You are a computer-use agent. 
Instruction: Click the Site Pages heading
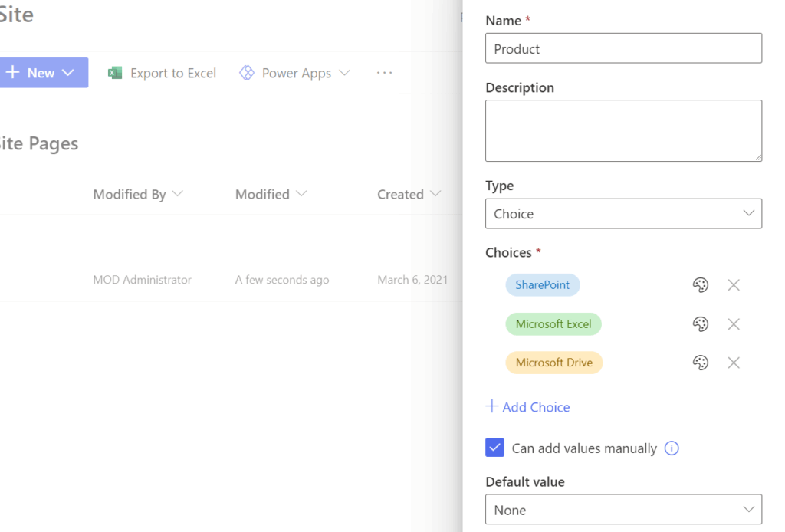pyautogui.click(x=39, y=143)
